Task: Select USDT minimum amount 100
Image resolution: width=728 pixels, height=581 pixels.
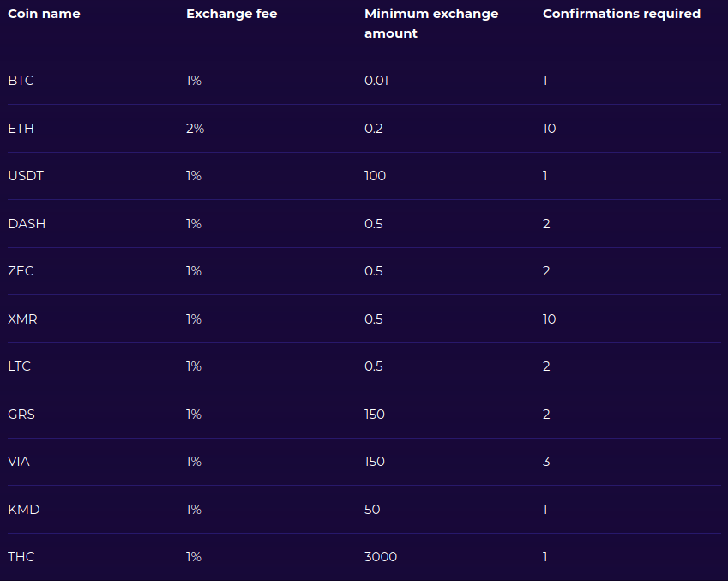Action: coord(375,176)
